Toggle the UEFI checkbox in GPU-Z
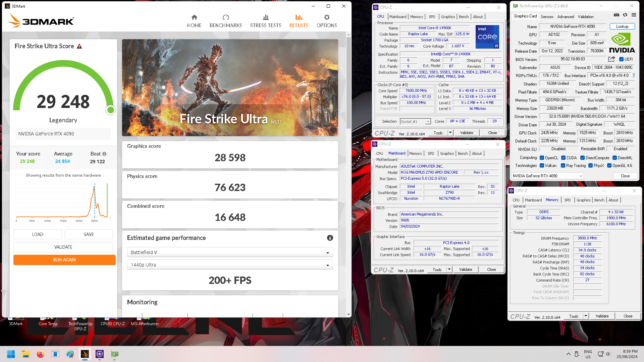 coord(621,59)
